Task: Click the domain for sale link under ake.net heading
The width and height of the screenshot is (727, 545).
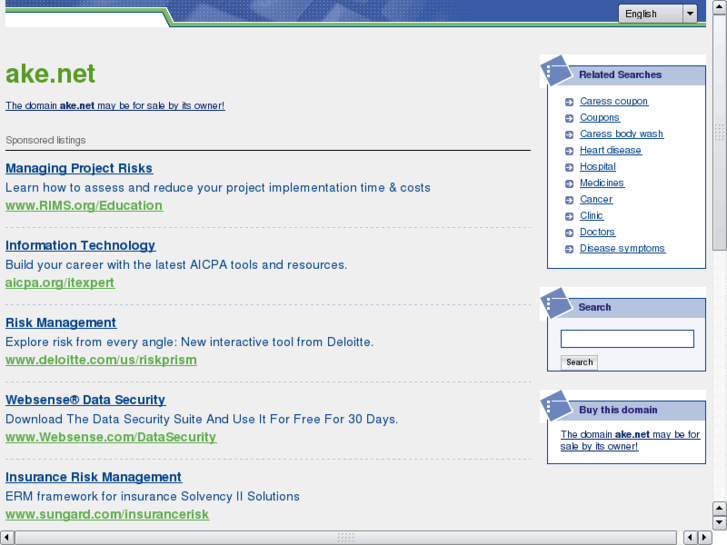Action: (x=115, y=106)
